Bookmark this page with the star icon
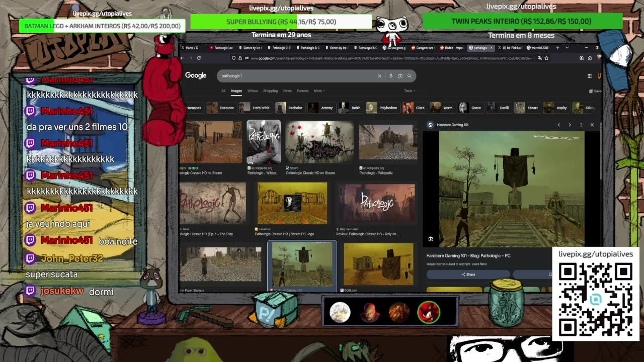This screenshot has height=362, width=644. point(546,58)
